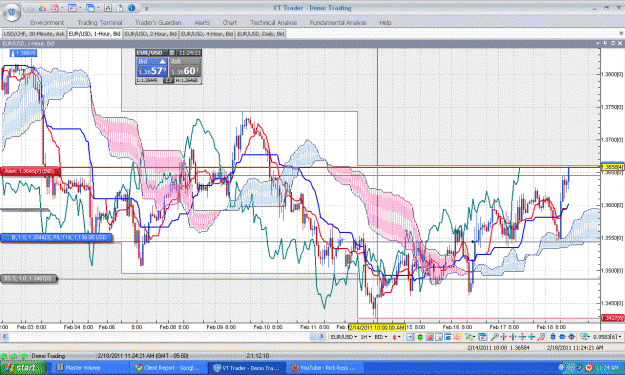Screen dimensions: 625x375
Task: Click the colorful people icon in quick access toolbar
Action: (x=42, y=8)
